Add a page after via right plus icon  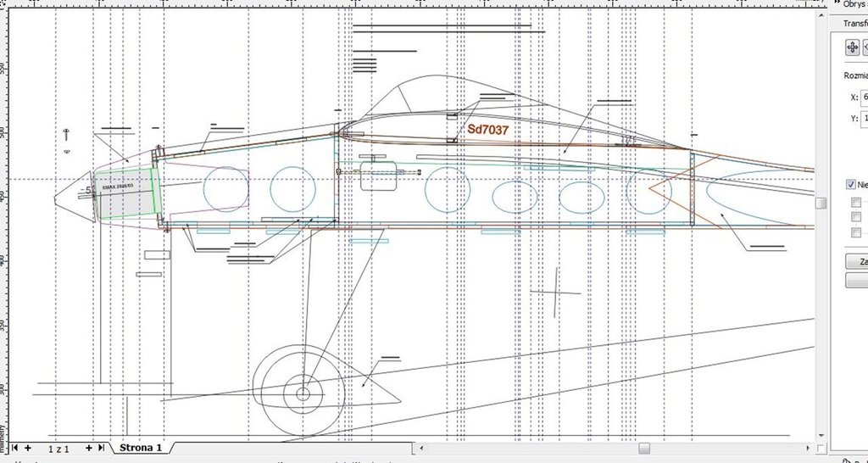click(89, 448)
